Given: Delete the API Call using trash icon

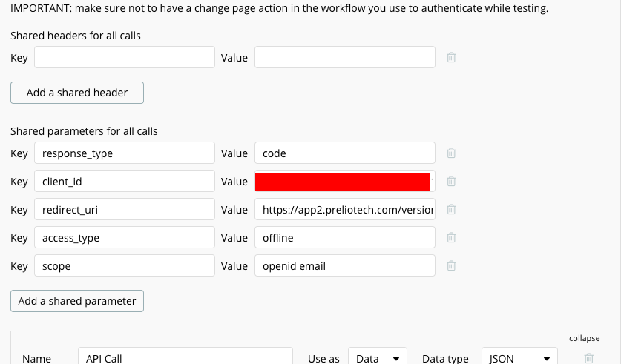Looking at the screenshot, I should (589, 358).
